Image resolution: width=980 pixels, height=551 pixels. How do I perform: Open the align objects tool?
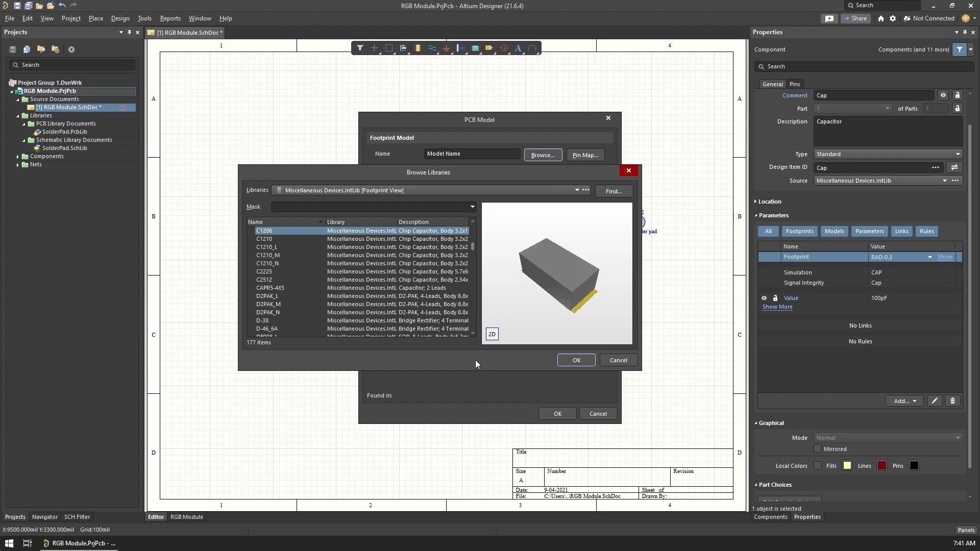tap(403, 48)
